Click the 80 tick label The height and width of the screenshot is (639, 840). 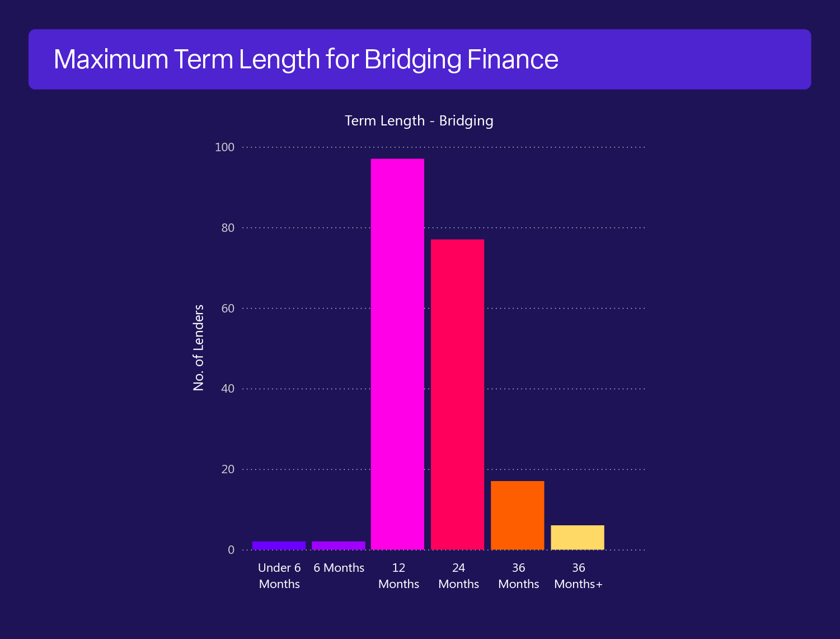[228, 228]
